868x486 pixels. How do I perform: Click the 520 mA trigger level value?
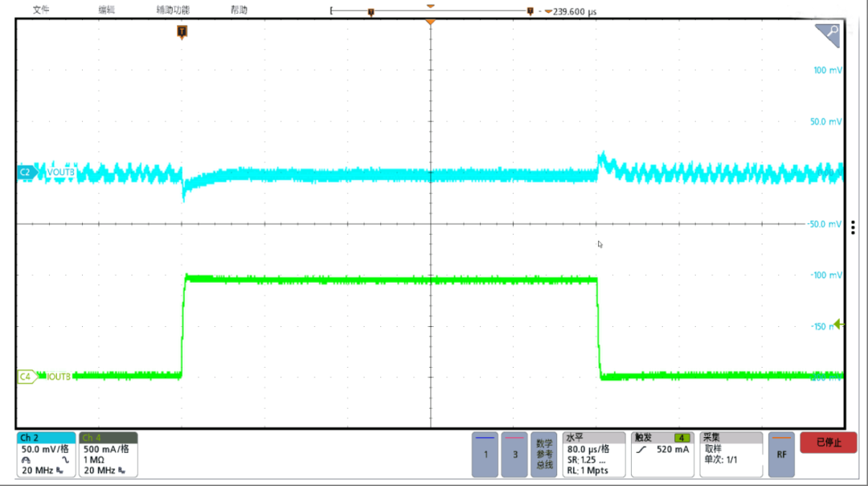click(x=673, y=450)
